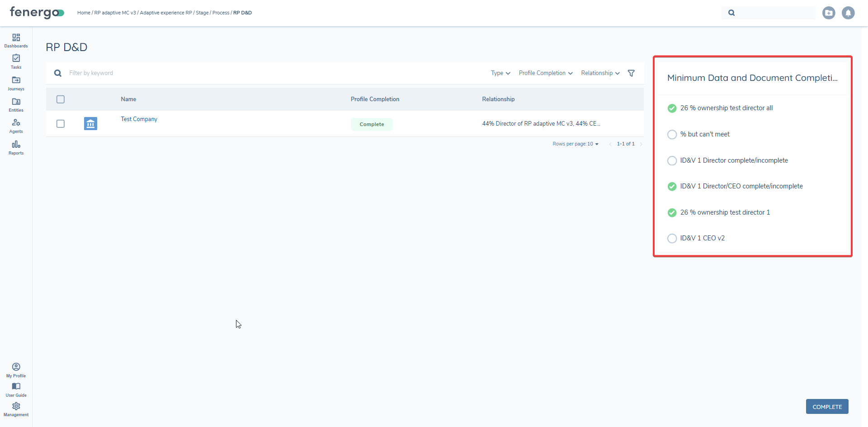Viewport: 868px width, 427px height.
Task: Open the Agents sidebar icon
Action: pos(16,126)
